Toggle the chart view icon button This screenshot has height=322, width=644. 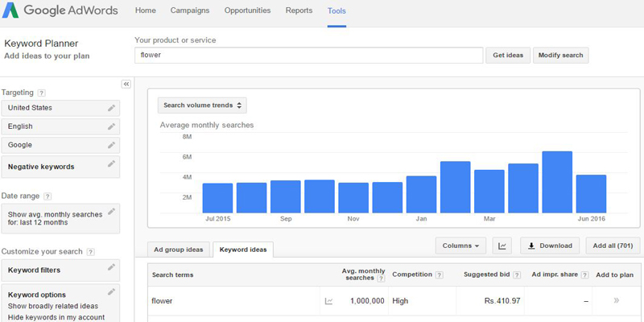click(502, 246)
